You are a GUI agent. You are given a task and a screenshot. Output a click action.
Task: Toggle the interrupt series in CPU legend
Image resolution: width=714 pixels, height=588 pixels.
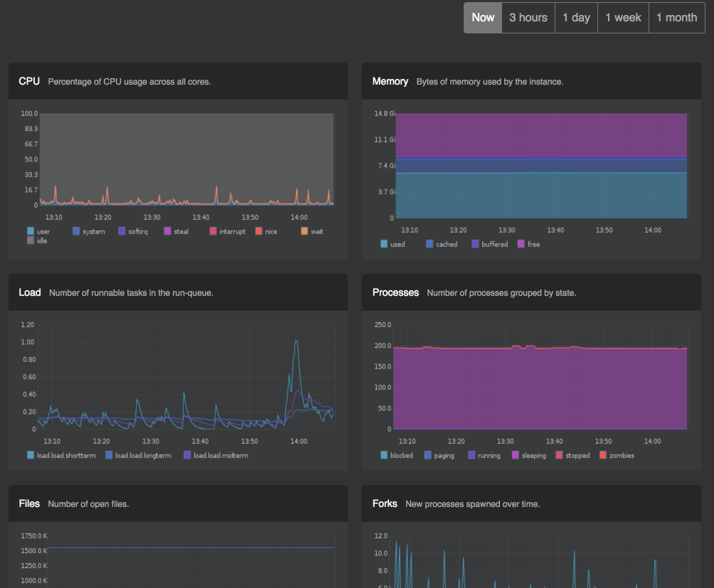pyautogui.click(x=228, y=231)
